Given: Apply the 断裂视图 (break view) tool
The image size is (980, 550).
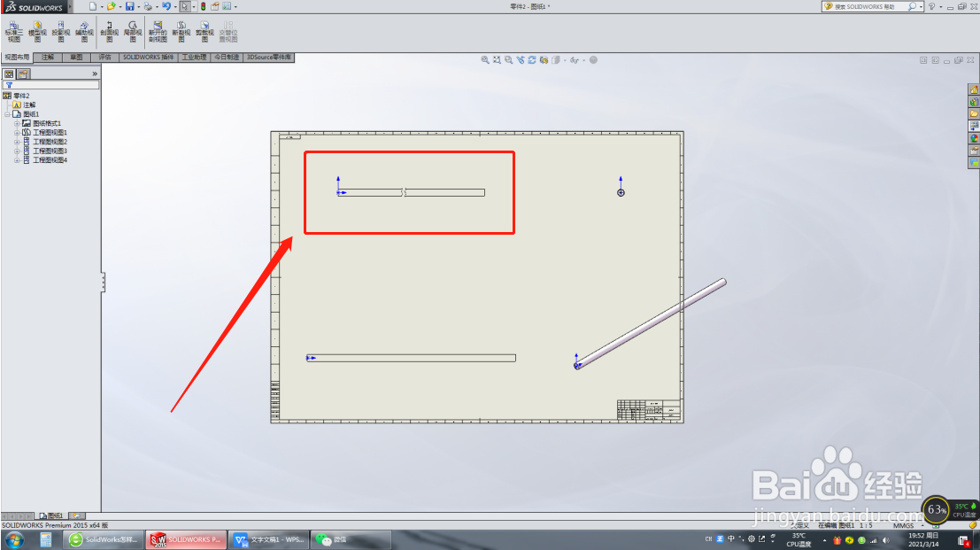Looking at the screenshot, I should [181, 31].
